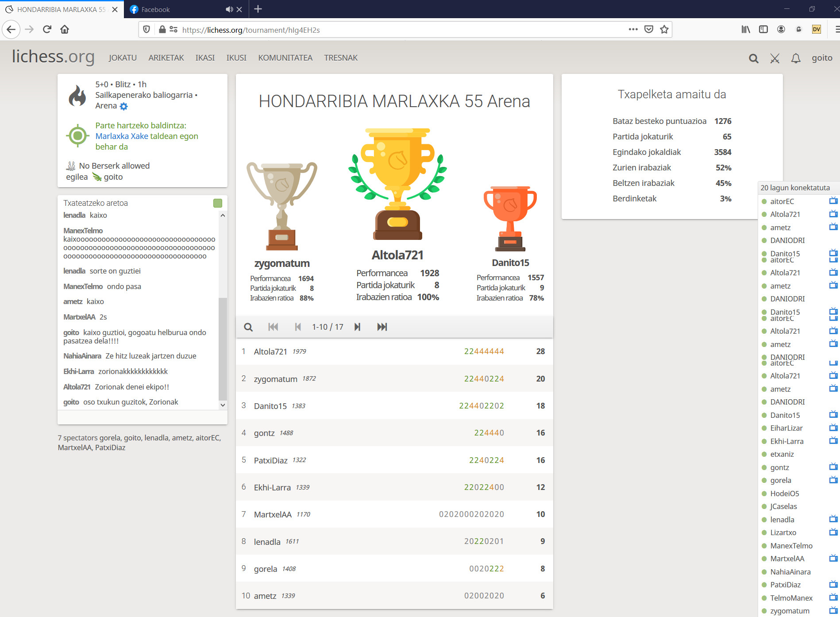Open the goito user menu
840x617 pixels.
pos(822,58)
